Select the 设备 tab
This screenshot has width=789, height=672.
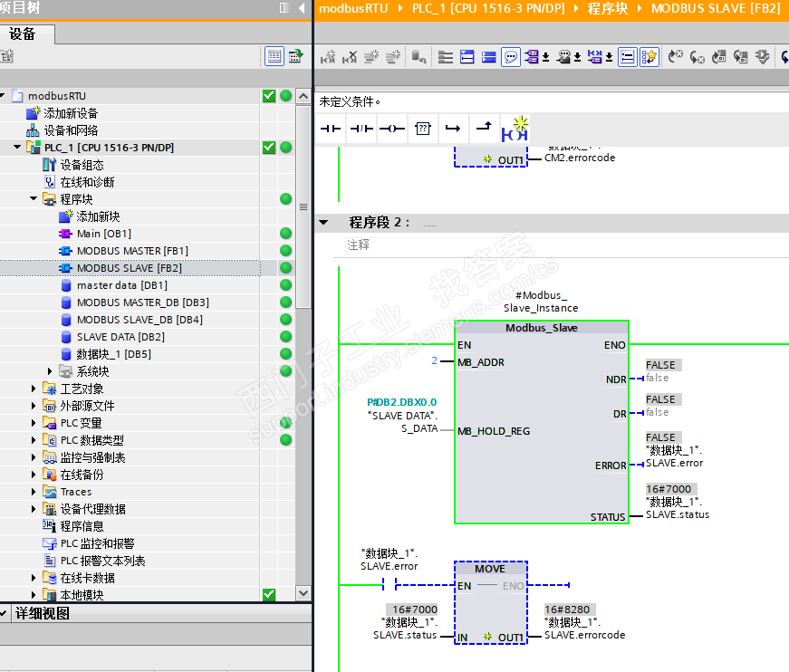23,34
